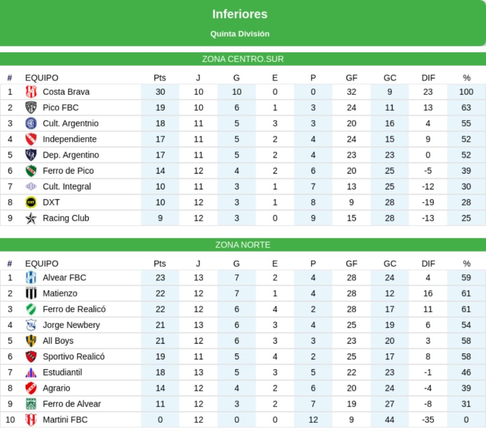Select the ZONA NORTE header bar

point(243,245)
